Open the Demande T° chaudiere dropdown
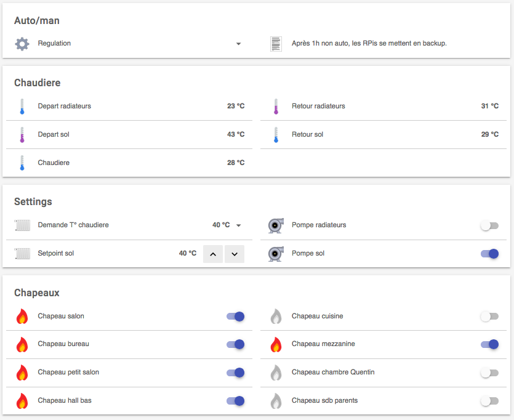This screenshot has width=514, height=420. [x=239, y=225]
